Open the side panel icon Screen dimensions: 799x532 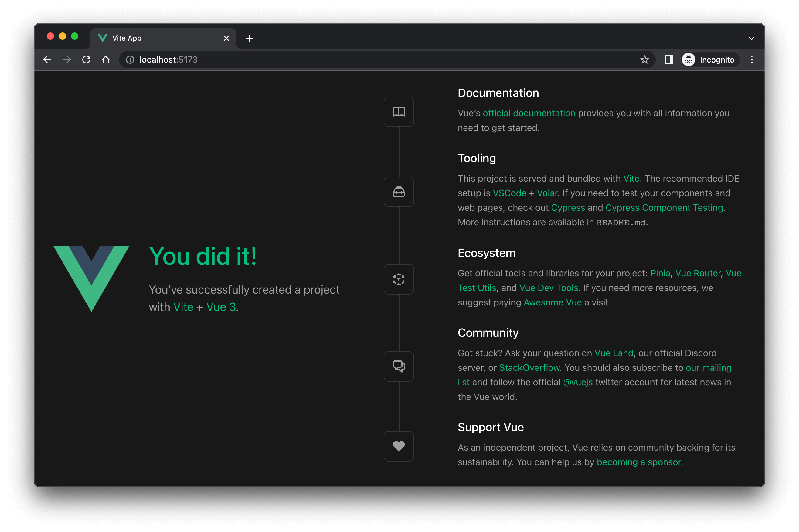point(668,60)
